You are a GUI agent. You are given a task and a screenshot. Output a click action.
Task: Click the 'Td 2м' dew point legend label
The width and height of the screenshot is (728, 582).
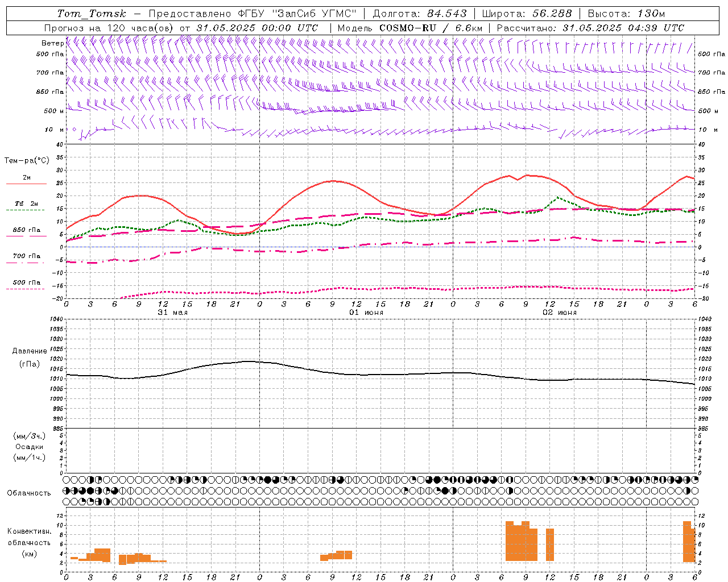click(x=26, y=203)
